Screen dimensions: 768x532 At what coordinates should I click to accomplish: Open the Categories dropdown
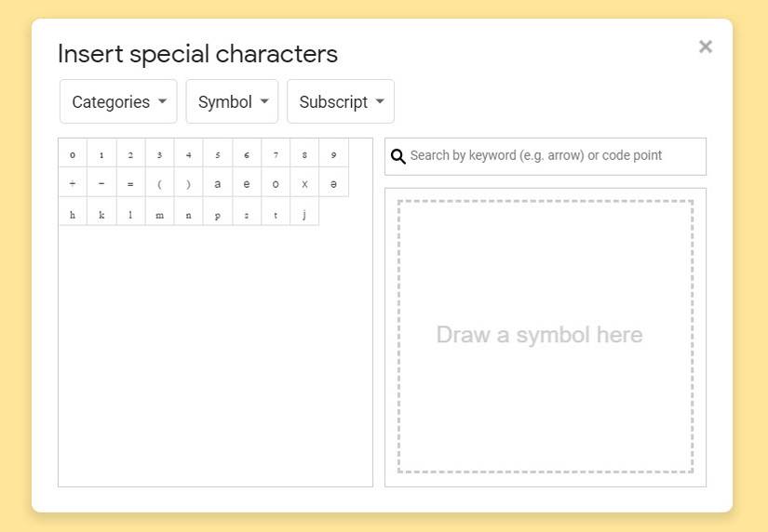(118, 101)
